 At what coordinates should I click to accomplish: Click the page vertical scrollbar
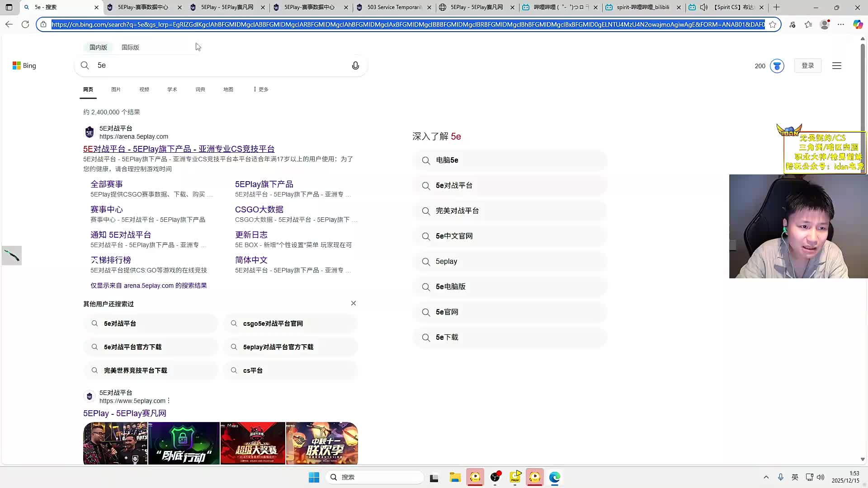point(863,86)
